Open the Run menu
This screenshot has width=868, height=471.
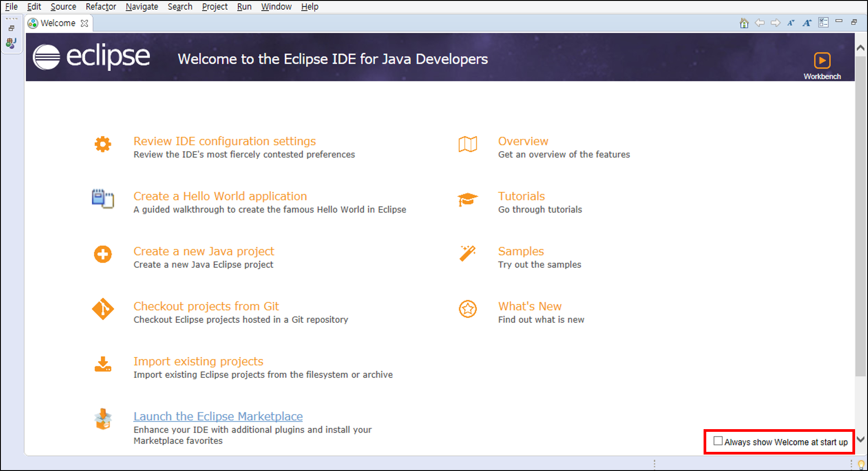[244, 7]
